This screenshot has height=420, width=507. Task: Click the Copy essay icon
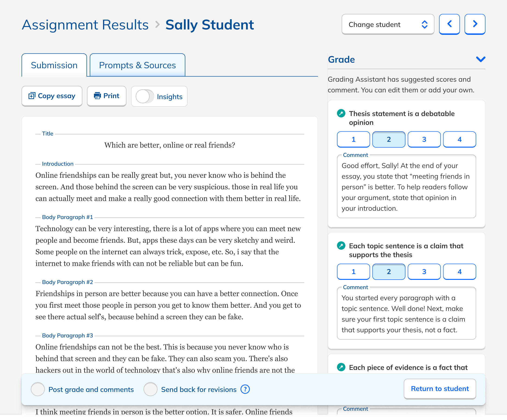click(32, 96)
